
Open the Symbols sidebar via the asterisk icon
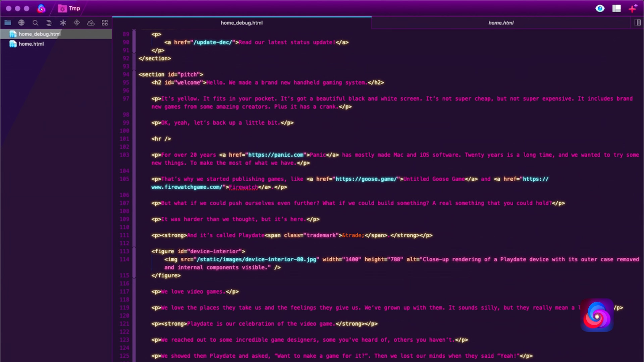pos(63,22)
